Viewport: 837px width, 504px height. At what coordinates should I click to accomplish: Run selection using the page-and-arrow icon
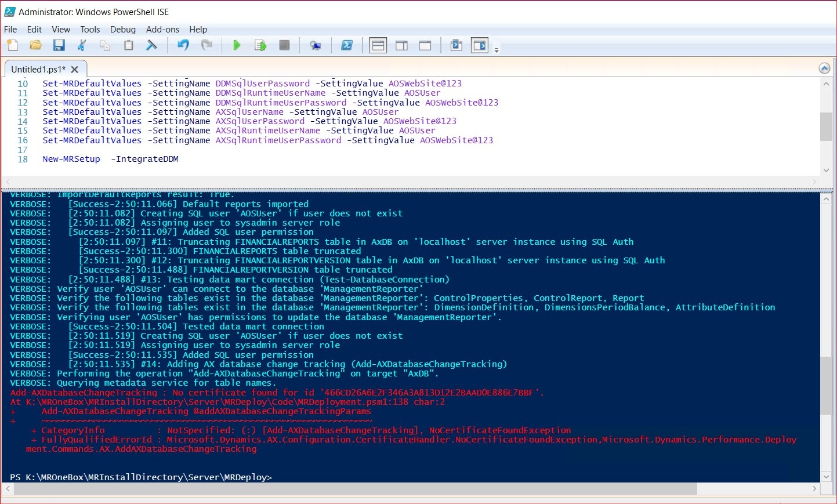[x=260, y=45]
